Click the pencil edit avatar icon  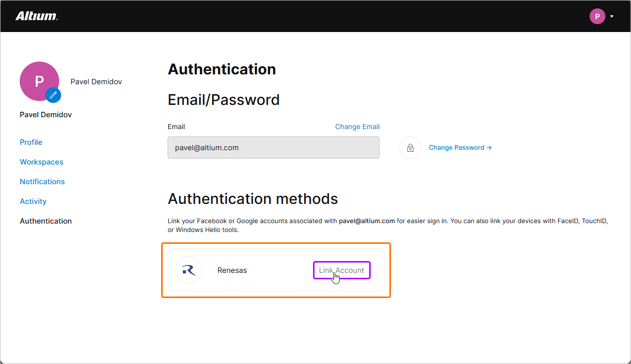(x=53, y=95)
